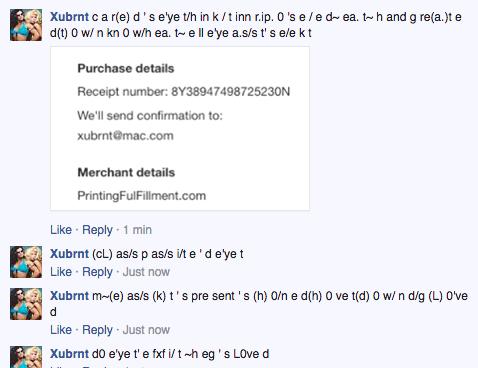Open Xubrnt's avatar on the first comment
Image resolution: width=478 pixels, height=368 pixels.
coord(26,25)
